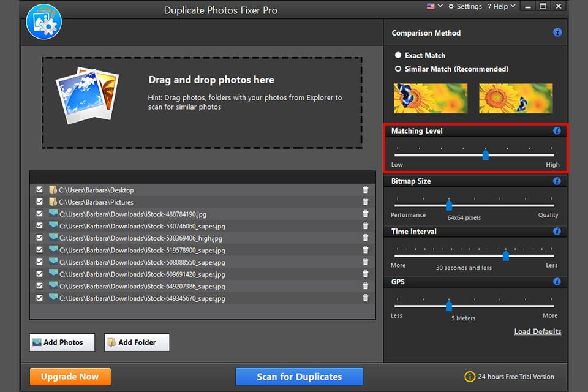Open the language flag dropdown
Viewport: 588px width, 392px height.
pyautogui.click(x=434, y=6)
